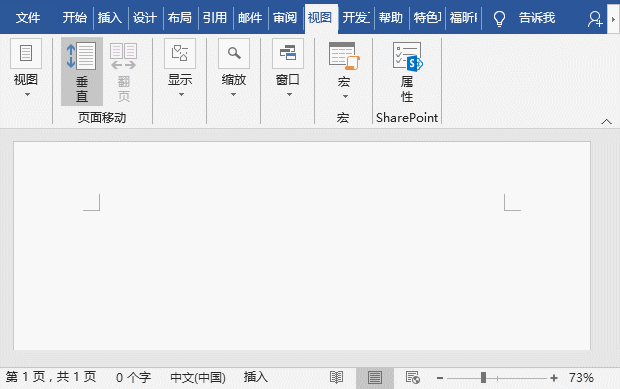
Task: Click the word count 0 个字
Action: tap(133, 378)
